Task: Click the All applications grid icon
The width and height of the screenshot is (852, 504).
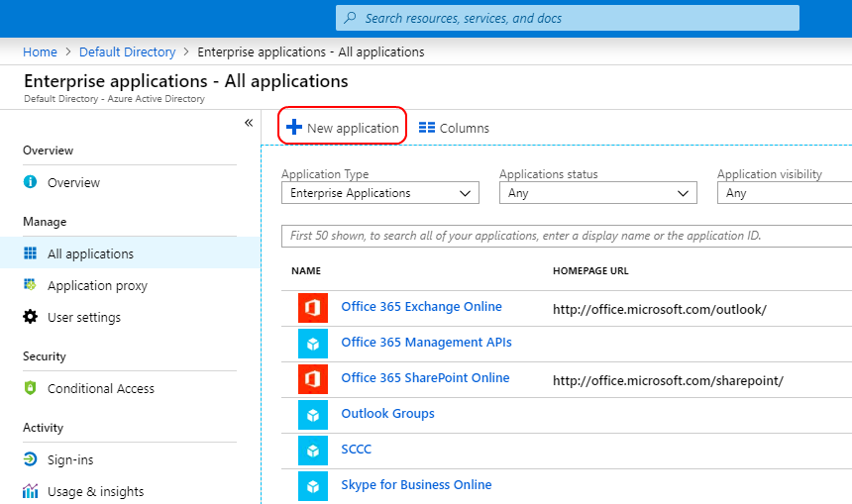Action: 31,253
